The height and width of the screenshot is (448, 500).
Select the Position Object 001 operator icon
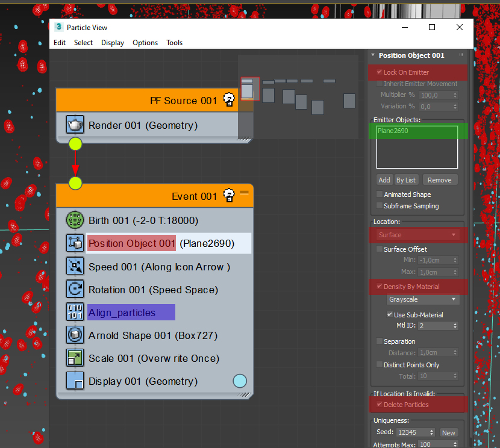click(75, 243)
